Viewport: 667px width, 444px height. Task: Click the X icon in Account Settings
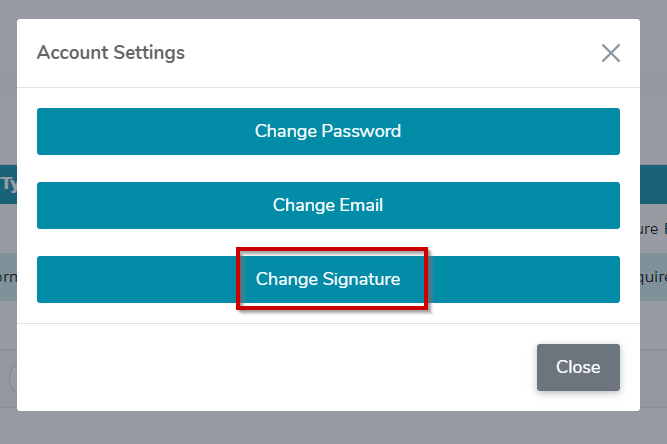(x=610, y=53)
